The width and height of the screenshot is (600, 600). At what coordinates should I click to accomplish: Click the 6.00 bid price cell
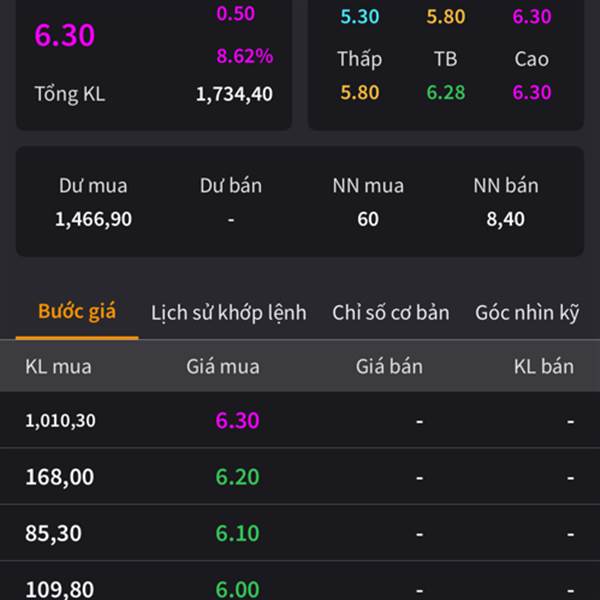[x=237, y=589]
